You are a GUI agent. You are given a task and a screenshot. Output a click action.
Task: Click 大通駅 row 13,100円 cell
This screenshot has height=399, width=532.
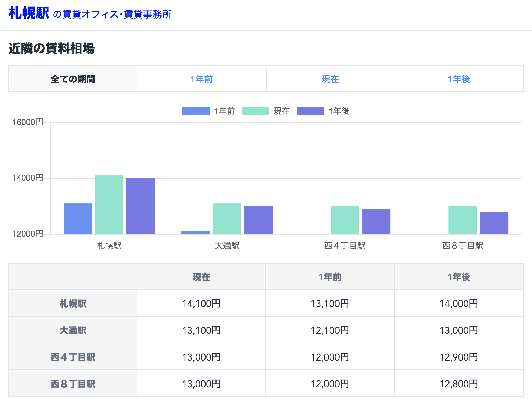point(201,330)
